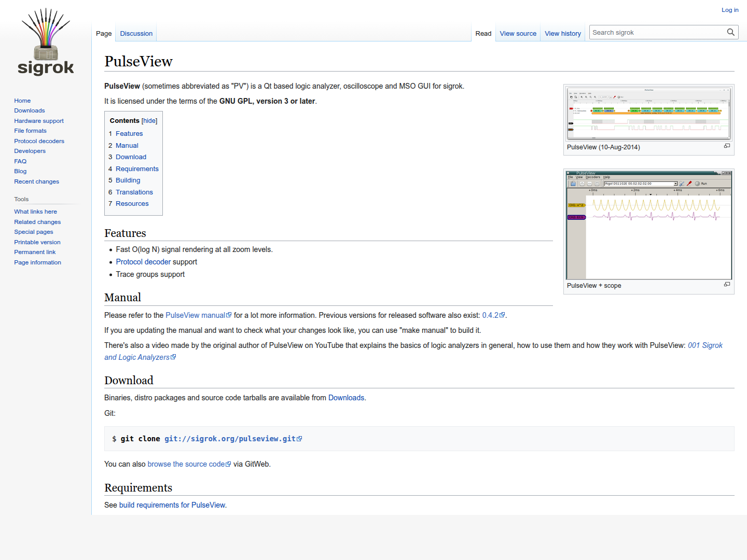Open the Blog sidebar link
The image size is (747, 560).
[x=20, y=171]
